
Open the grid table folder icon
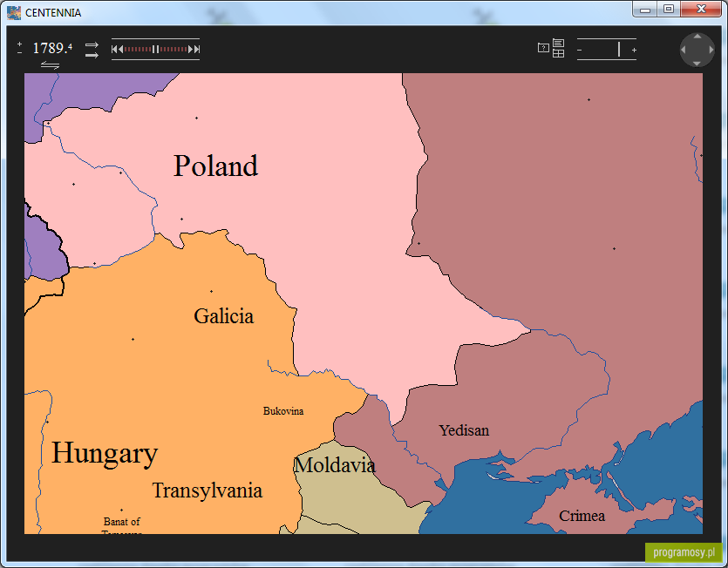(558, 53)
